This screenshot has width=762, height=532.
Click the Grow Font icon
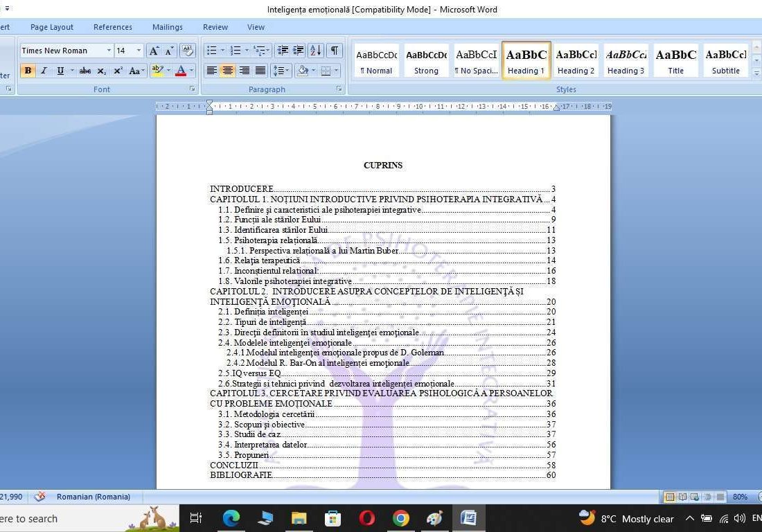point(154,51)
